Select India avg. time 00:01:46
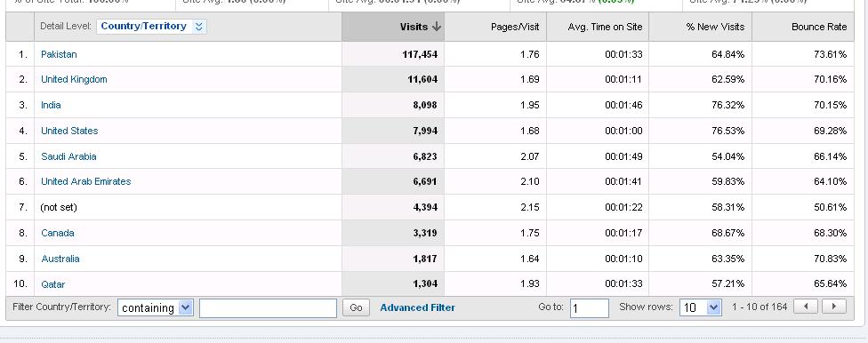The image size is (868, 343). 623,105
